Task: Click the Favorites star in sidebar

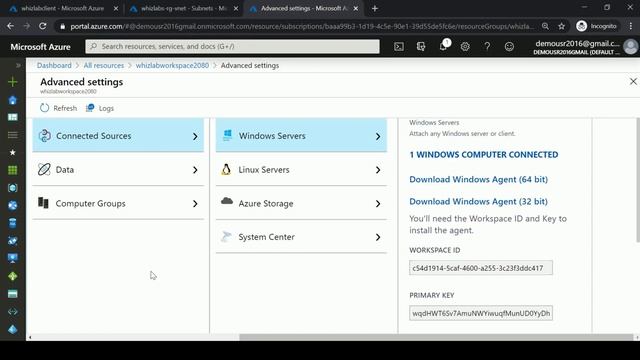Action: (x=13, y=152)
